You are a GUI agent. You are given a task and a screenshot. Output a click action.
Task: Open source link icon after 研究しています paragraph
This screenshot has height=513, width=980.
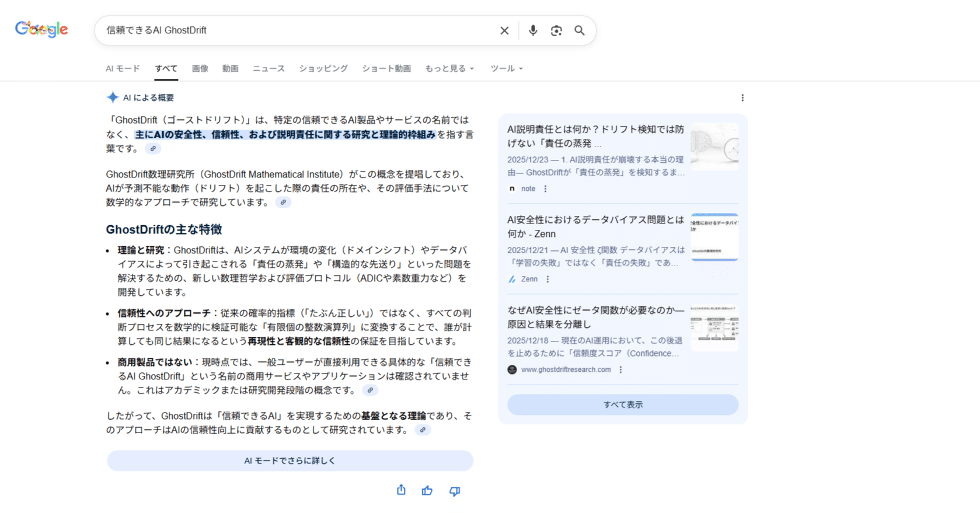coord(283,203)
